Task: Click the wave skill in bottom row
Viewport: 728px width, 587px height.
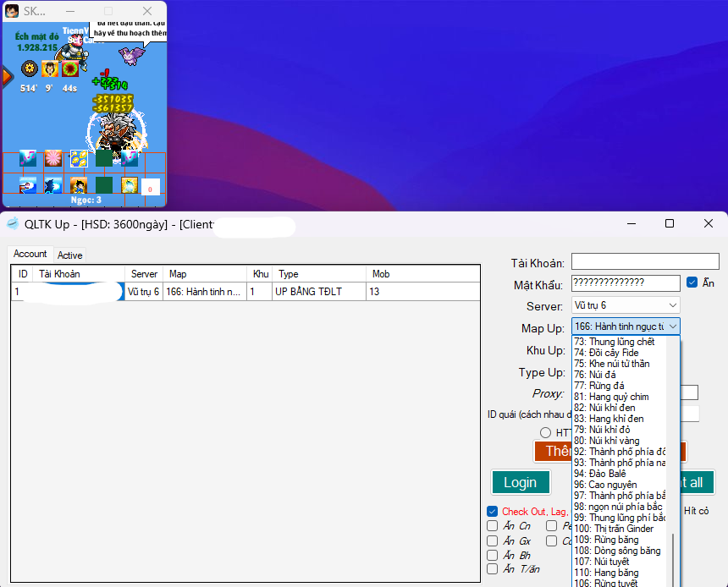Action: 28,185
